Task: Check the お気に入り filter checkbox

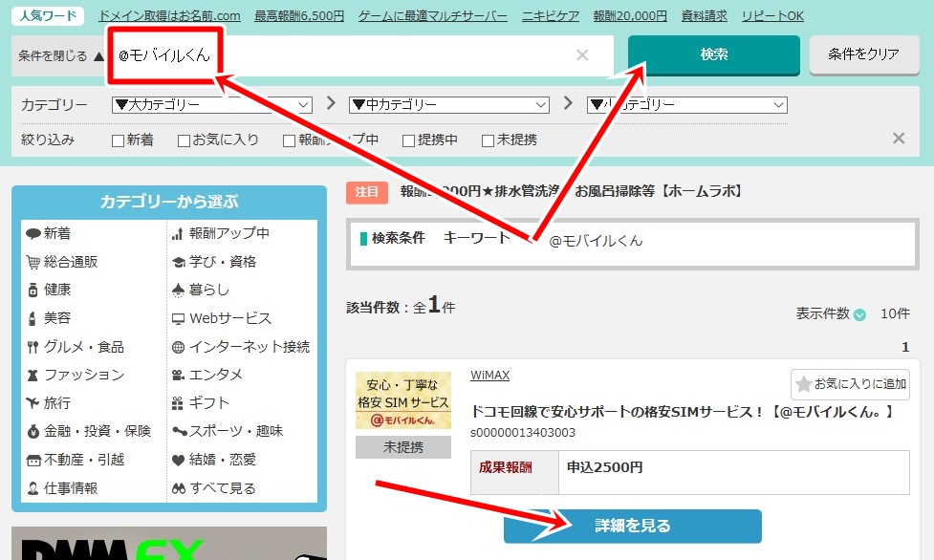Action: point(184,140)
